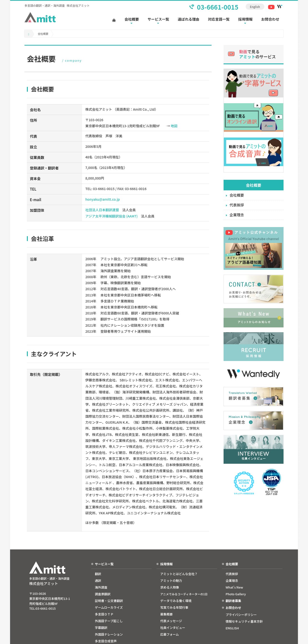
Task: Click the Security Action badge
Action: [244, 483]
